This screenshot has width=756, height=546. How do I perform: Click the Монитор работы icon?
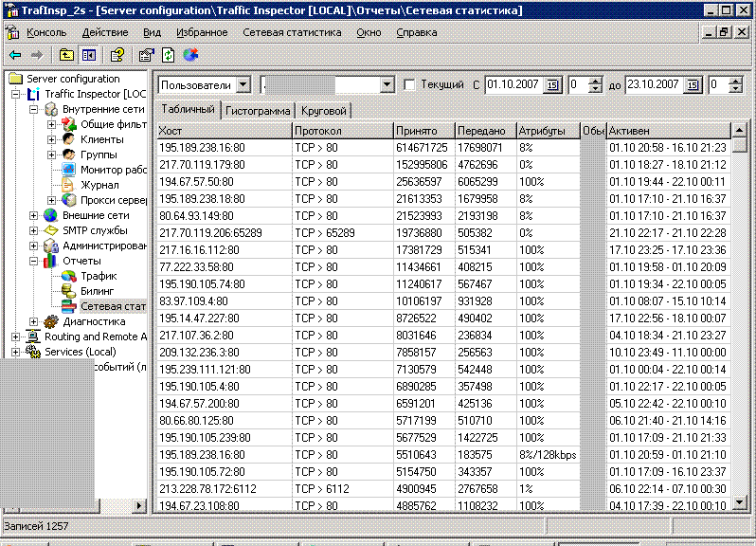tap(69, 170)
